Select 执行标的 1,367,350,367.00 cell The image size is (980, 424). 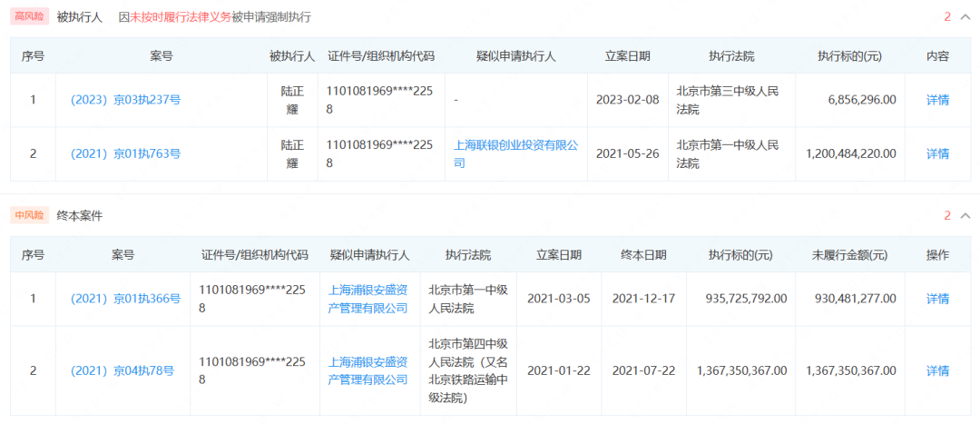pyautogui.click(x=742, y=370)
